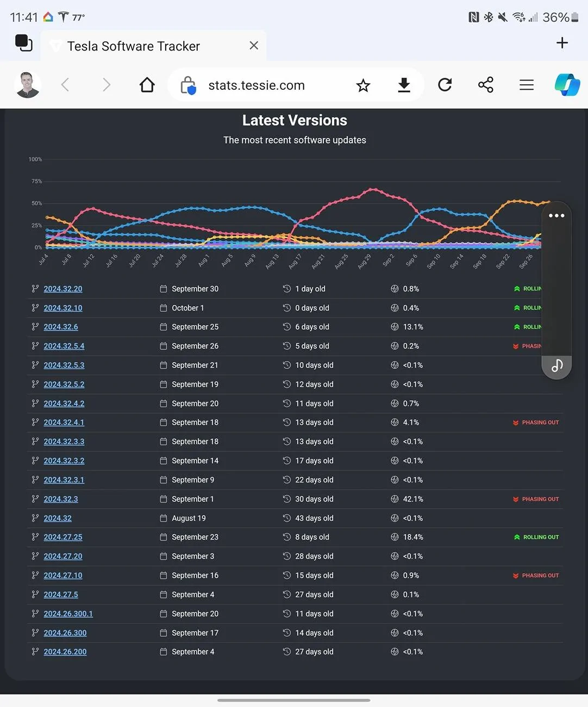Click the muted sound status icon
The image size is (588, 707).
(x=503, y=17)
